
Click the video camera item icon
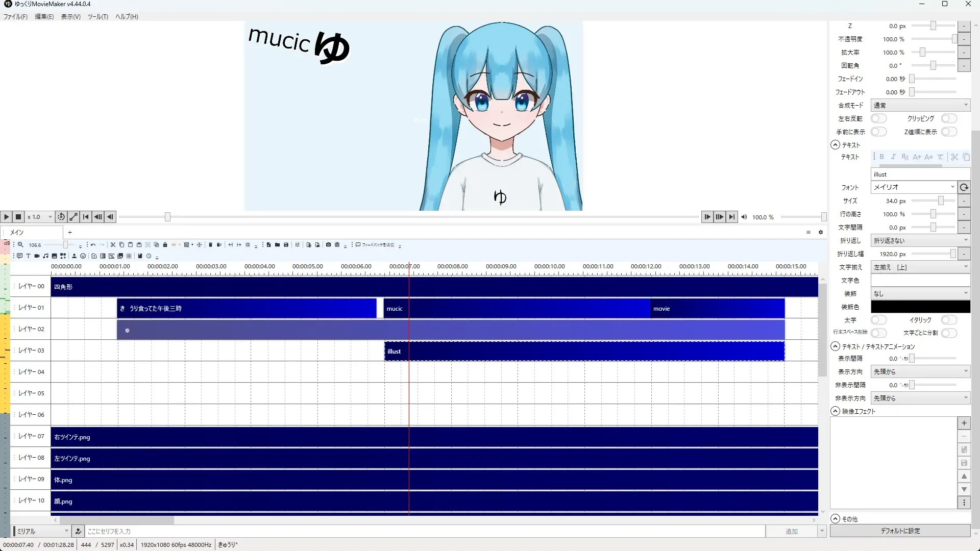pyautogui.click(x=37, y=256)
